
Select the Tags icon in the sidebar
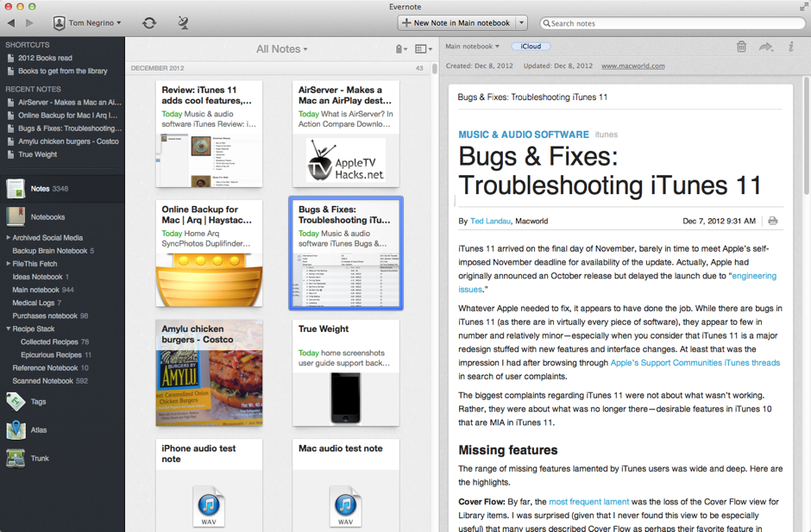pos(18,401)
